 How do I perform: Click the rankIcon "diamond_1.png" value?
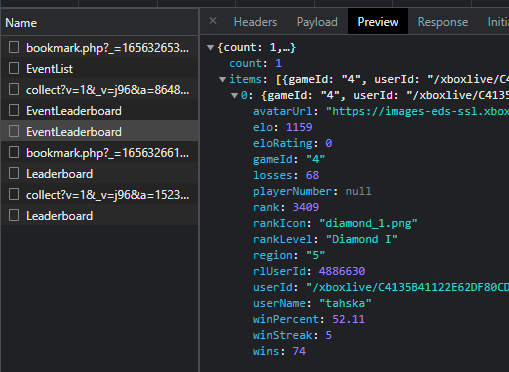368,223
